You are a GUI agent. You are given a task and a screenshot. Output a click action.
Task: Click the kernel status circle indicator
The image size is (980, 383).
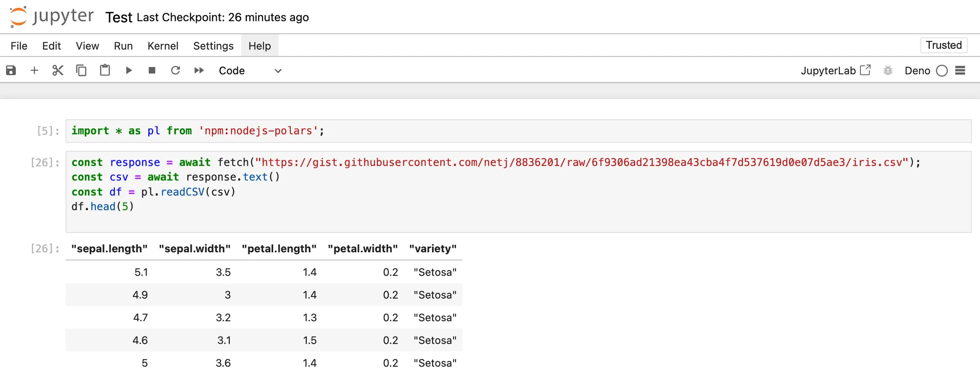tap(942, 70)
